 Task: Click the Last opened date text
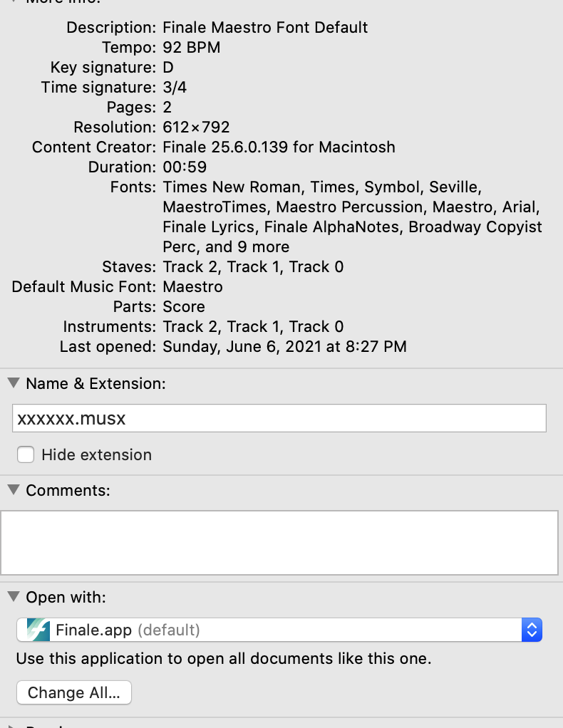[x=284, y=347]
